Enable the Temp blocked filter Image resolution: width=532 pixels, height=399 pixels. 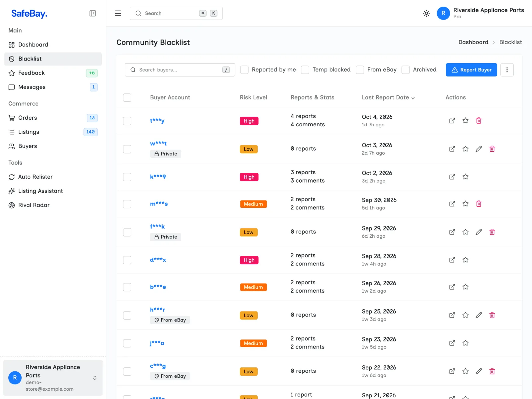click(x=305, y=70)
